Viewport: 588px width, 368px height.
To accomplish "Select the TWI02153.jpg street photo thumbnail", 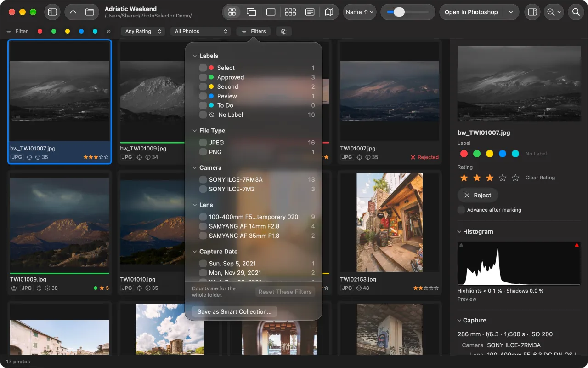I will [x=390, y=222].
